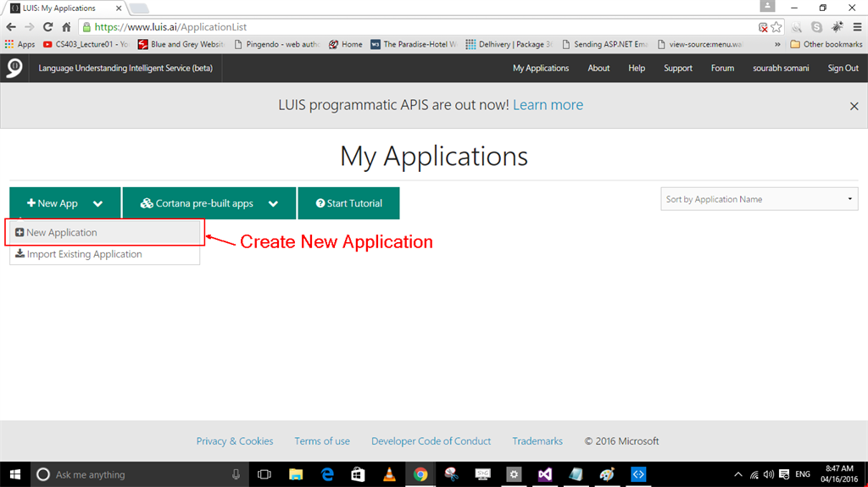868x487 pixels.
Task: Launch Microsoft Edge from taskbar
Action: [327, 474]
